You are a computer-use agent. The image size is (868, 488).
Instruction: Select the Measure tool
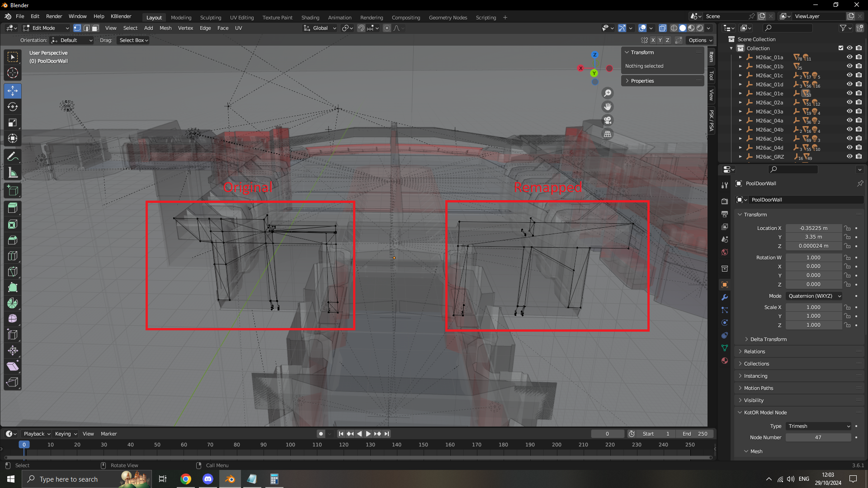click(x=13, y=173)
